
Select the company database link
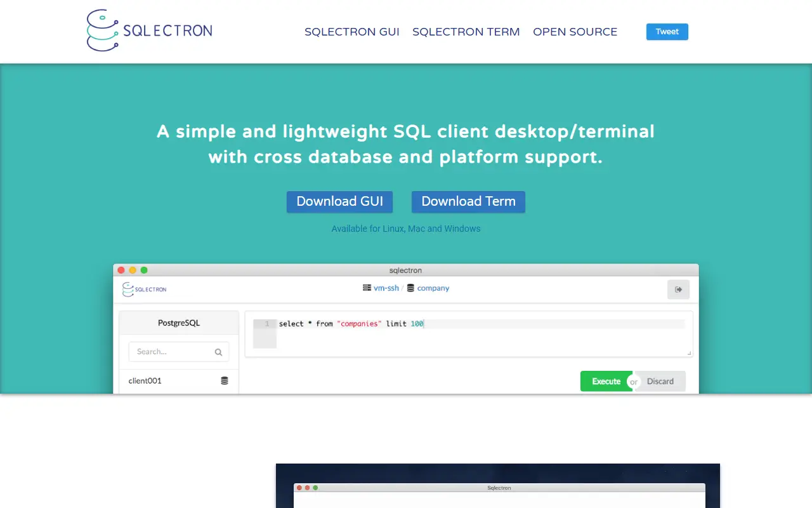pyautogui.click(x=433, y=288)
